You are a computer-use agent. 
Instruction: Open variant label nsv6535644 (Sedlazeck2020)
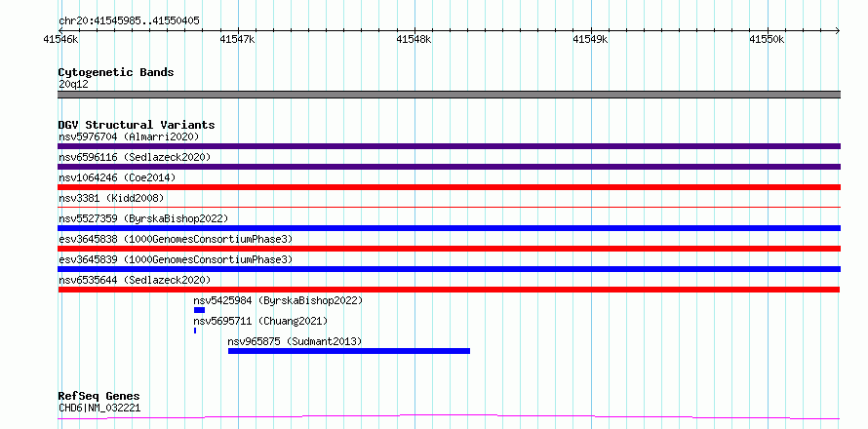(135, 280)
